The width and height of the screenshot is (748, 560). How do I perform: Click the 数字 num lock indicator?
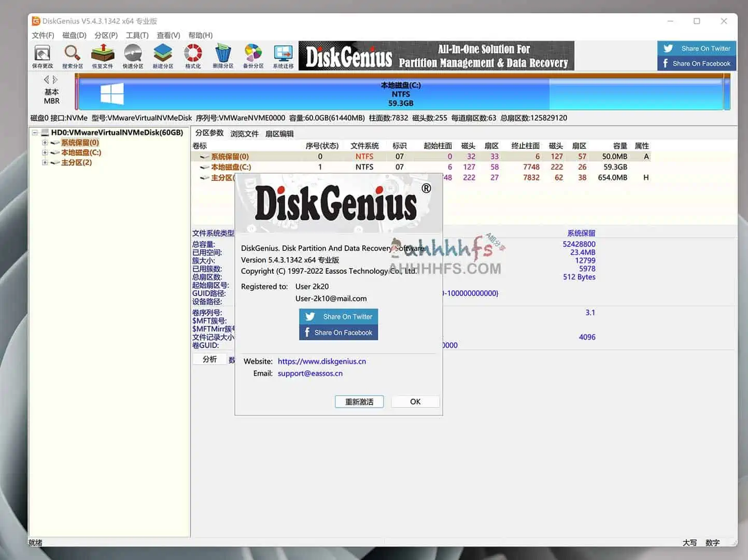point(712,542)
